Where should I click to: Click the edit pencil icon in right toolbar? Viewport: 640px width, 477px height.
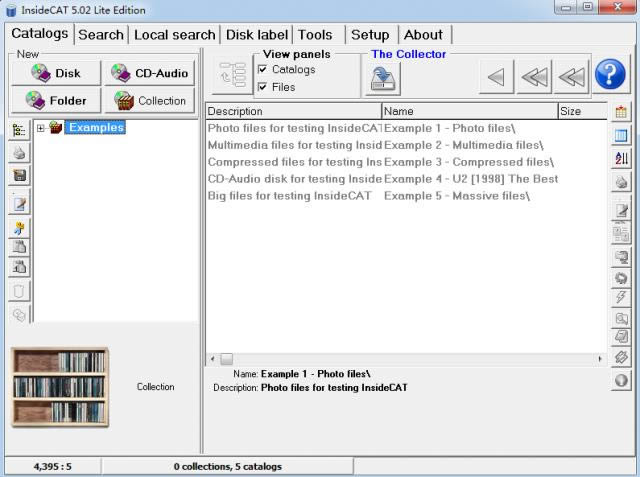pyautogui.click(x=621, y=210)
